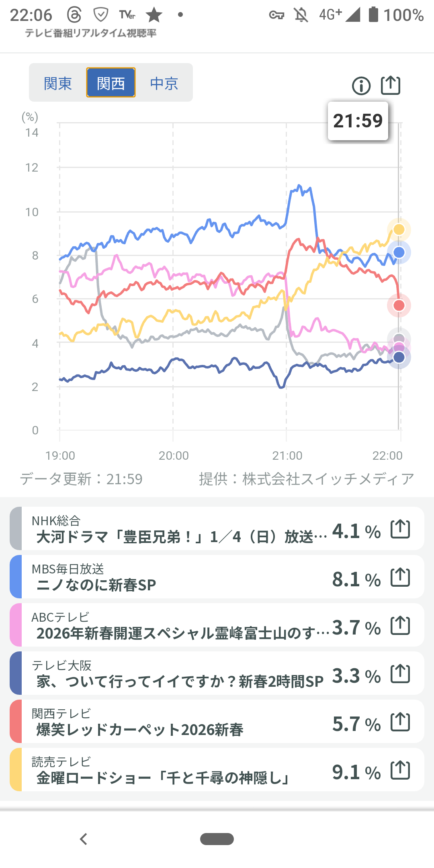Open the chart info icon
The image size is (434, 868).
point(361,86)
